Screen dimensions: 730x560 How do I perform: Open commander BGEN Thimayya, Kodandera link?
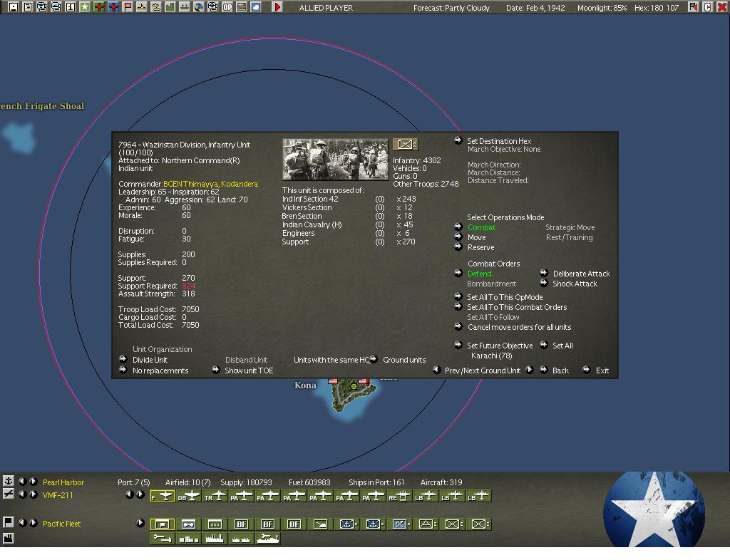pos(210,184)
